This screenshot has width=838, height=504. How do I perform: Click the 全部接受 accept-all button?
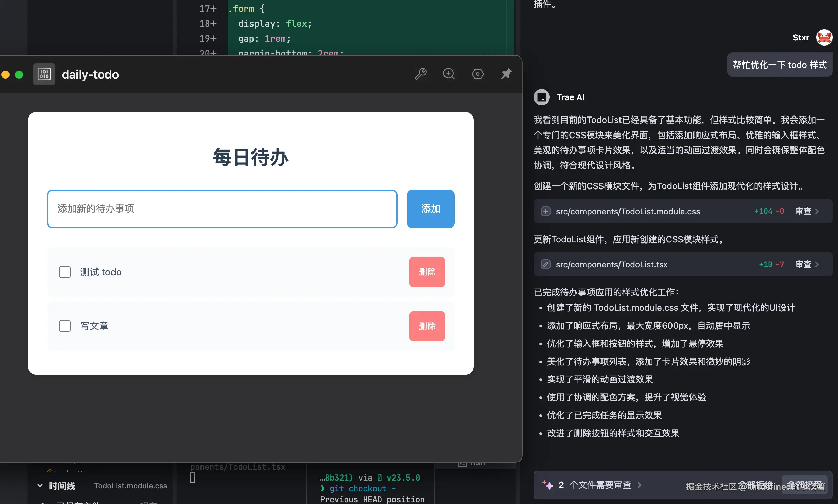pos(805,485)
